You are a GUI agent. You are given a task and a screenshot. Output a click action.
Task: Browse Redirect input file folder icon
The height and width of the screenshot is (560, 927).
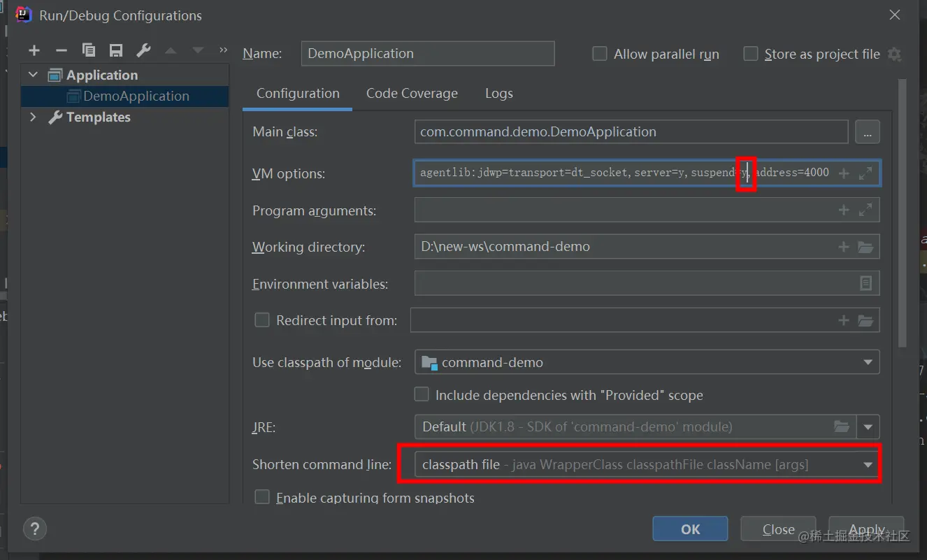pos(865,320)
